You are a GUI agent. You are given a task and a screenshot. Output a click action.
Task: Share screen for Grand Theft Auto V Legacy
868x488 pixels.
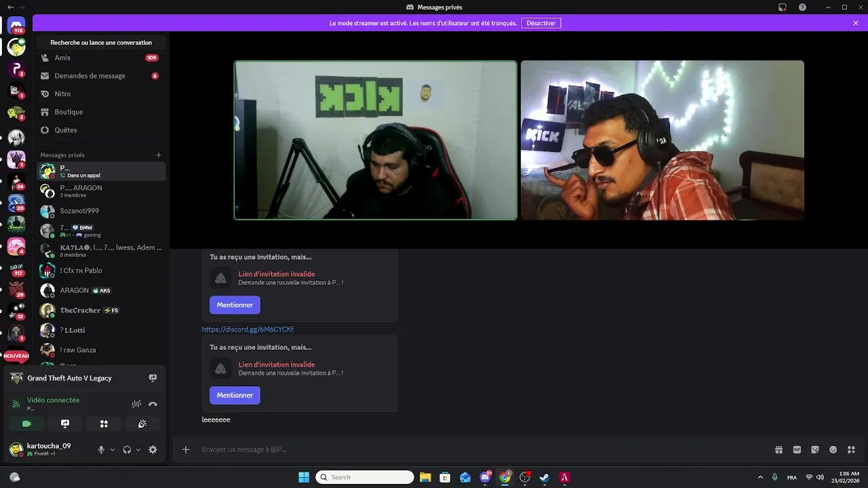click(x=153, y=378)
